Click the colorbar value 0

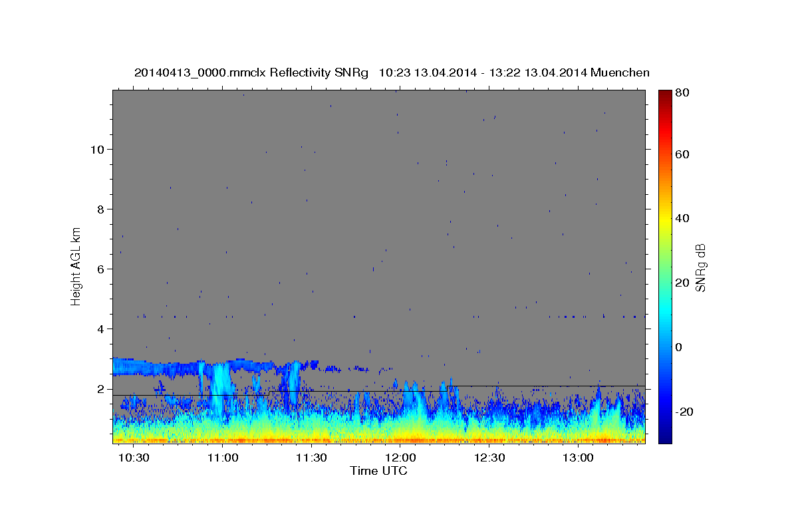[680, 347]
